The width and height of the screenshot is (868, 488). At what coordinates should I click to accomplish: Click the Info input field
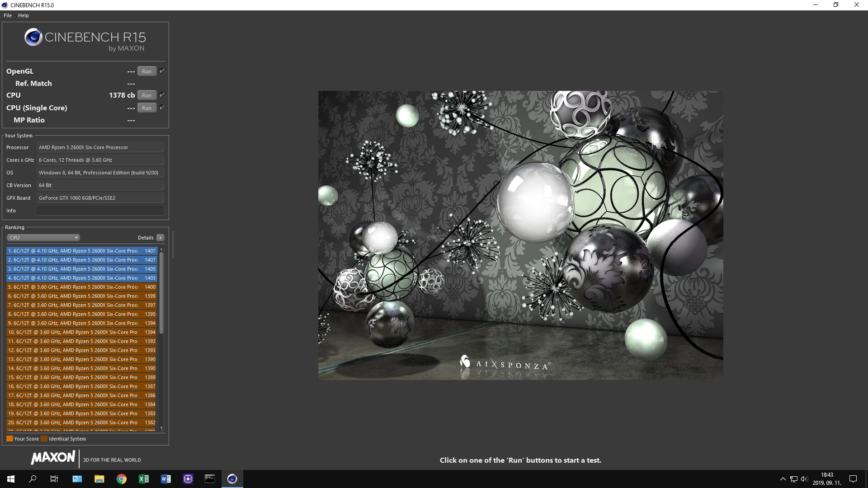[x=100, y=211]
